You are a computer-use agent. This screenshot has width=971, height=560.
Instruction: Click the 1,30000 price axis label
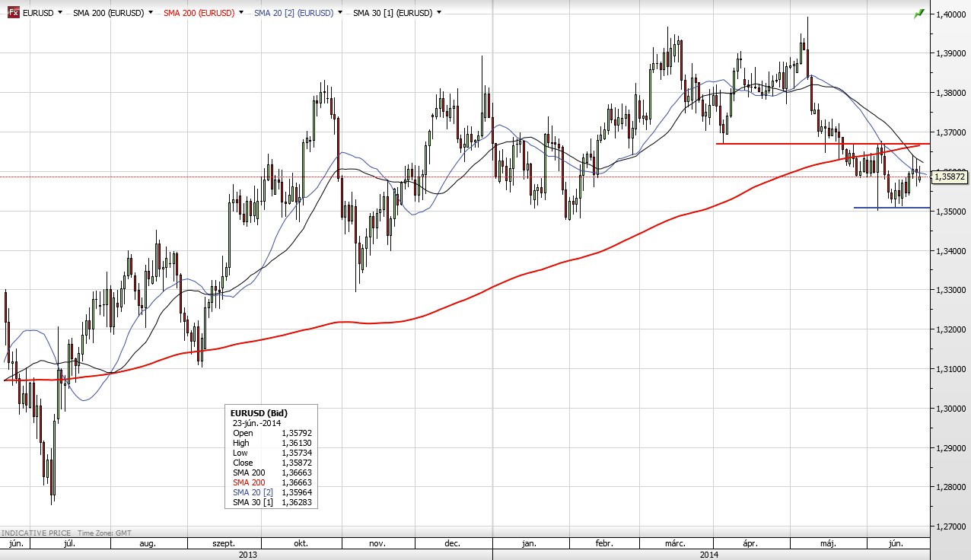(x=952, y=409)
